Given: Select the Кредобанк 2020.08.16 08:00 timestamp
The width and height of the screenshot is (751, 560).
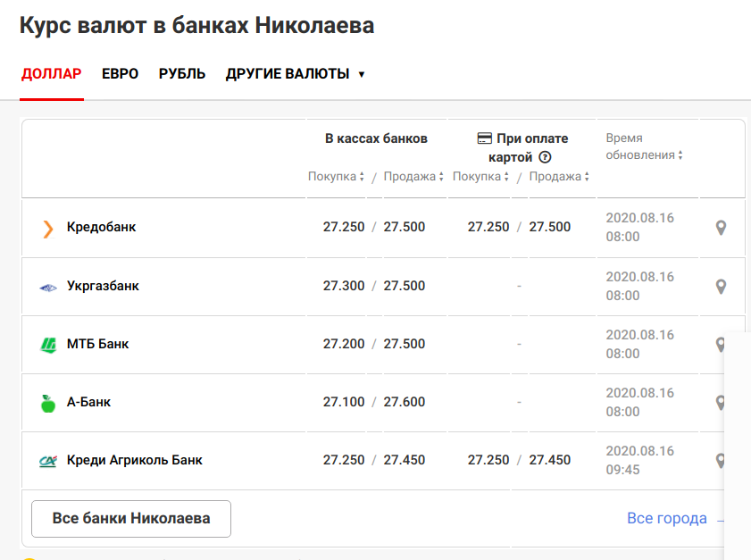Looking at the screenshot, I should 640,227.
